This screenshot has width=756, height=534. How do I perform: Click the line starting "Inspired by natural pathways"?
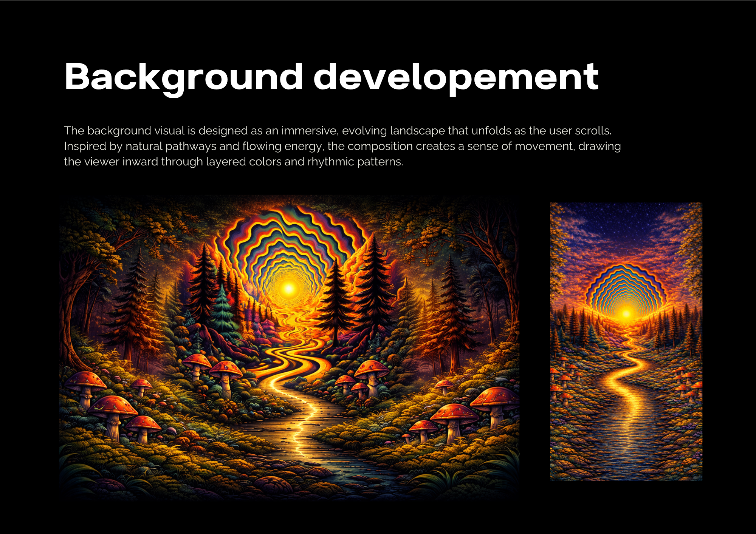[342, 146]
